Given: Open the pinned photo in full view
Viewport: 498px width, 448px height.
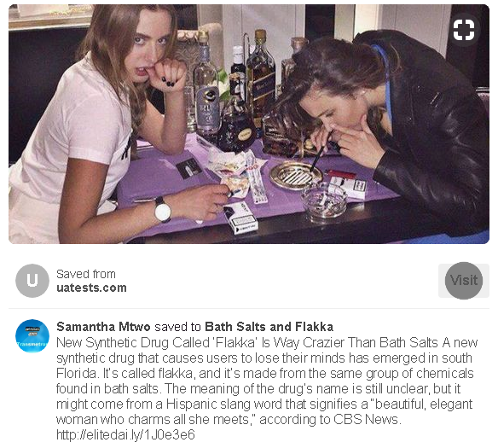Looking at the screenshot, I should [x=249, y=124].
